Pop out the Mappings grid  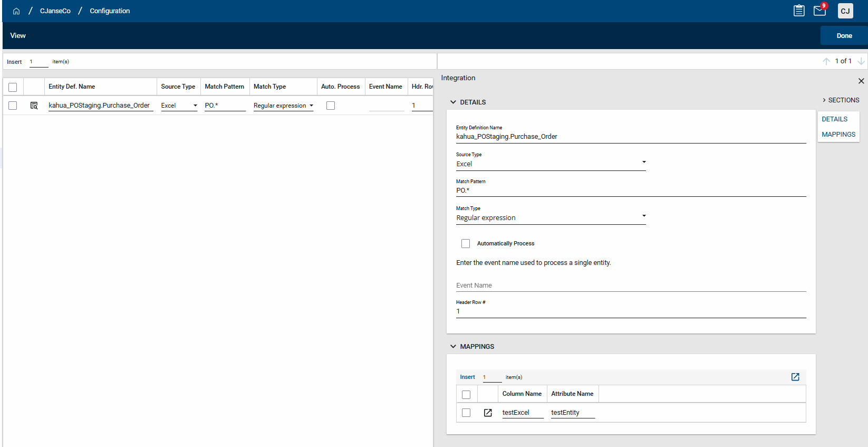(x=795, y=377)
